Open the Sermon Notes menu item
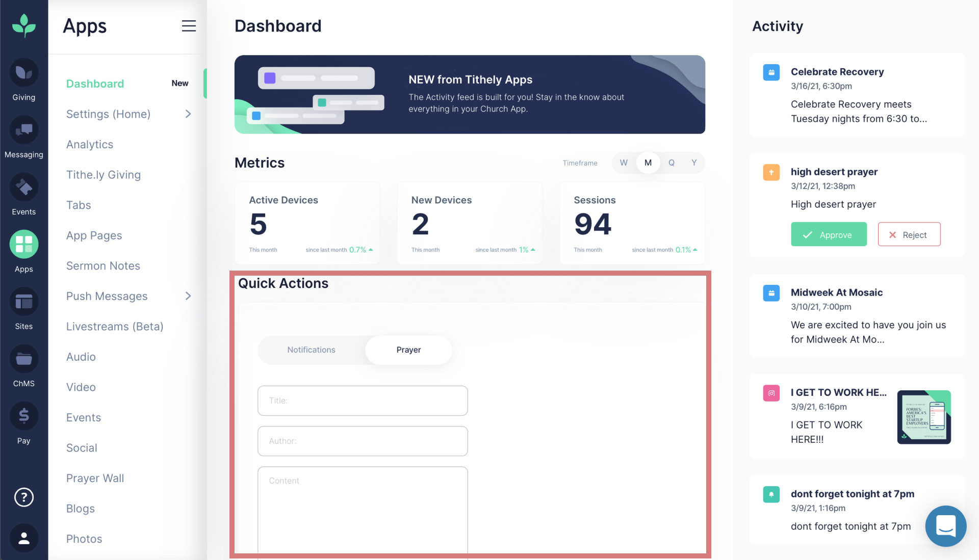This screenshot has width=979, height=560. (103, 265)
